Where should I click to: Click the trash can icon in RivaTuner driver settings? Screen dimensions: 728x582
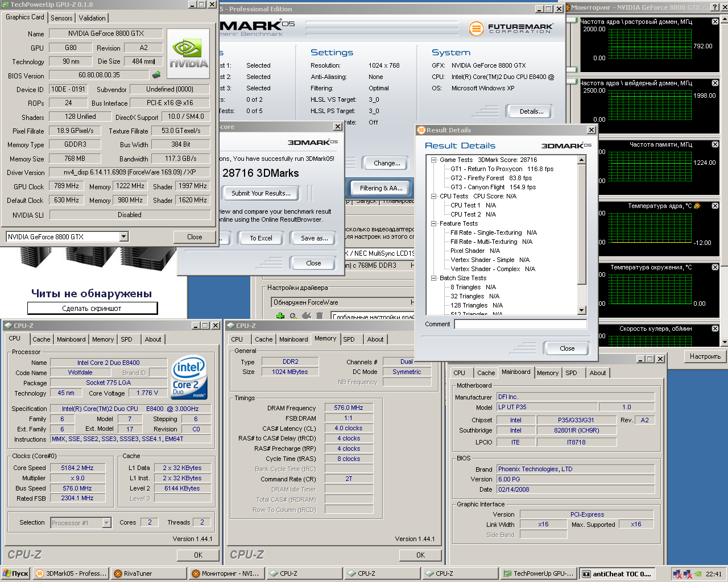[320, 317]
